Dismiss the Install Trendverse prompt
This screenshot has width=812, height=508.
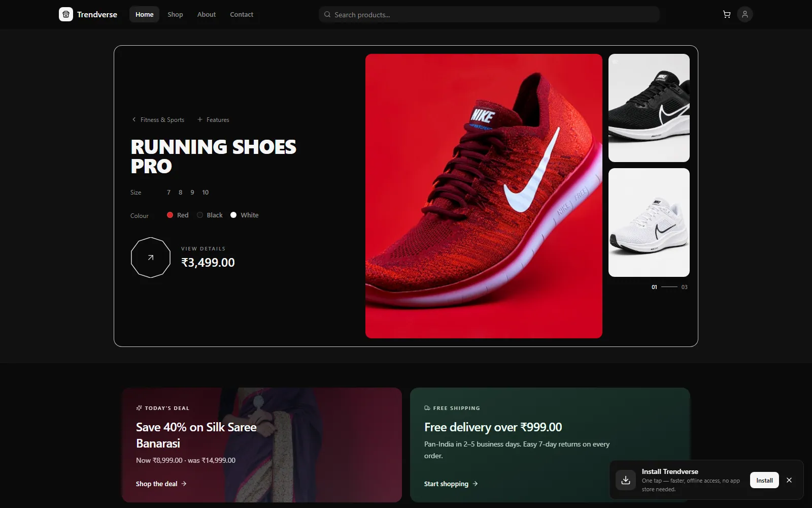[789, 480]
